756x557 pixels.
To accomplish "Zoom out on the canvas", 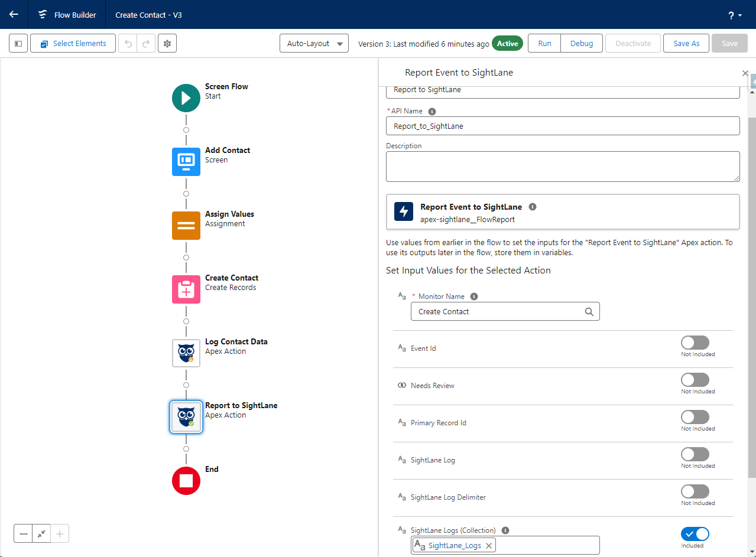I will [24, 534].
